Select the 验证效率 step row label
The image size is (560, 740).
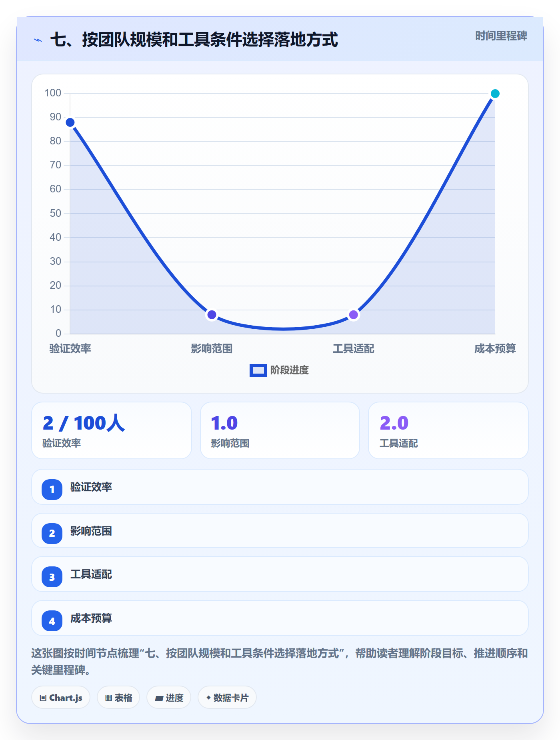click(91, 487)
